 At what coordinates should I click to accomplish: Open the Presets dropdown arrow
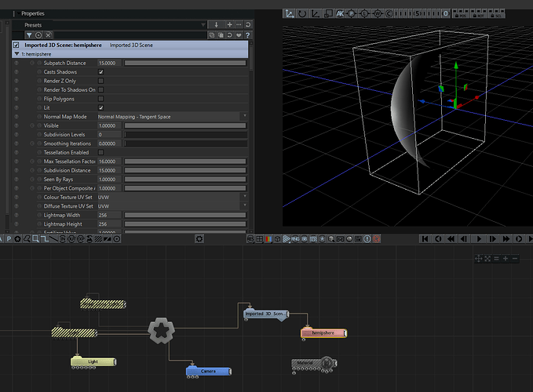click(x=203, y=25)
